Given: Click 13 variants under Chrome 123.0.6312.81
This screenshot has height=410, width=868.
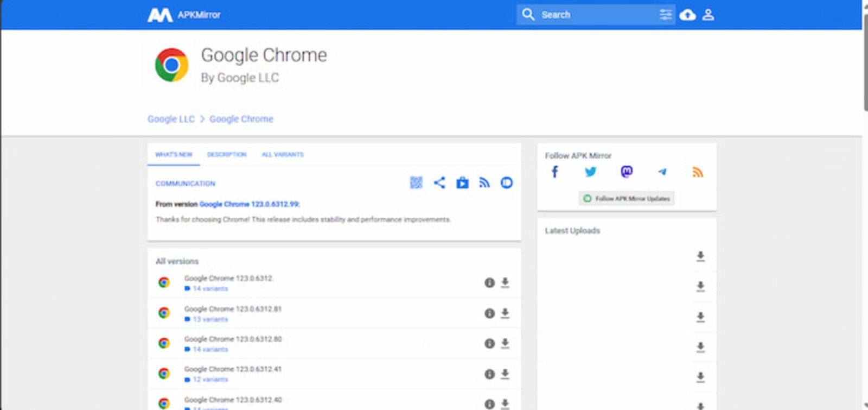Looking at the screenshot, I should (x=210, y=319).
